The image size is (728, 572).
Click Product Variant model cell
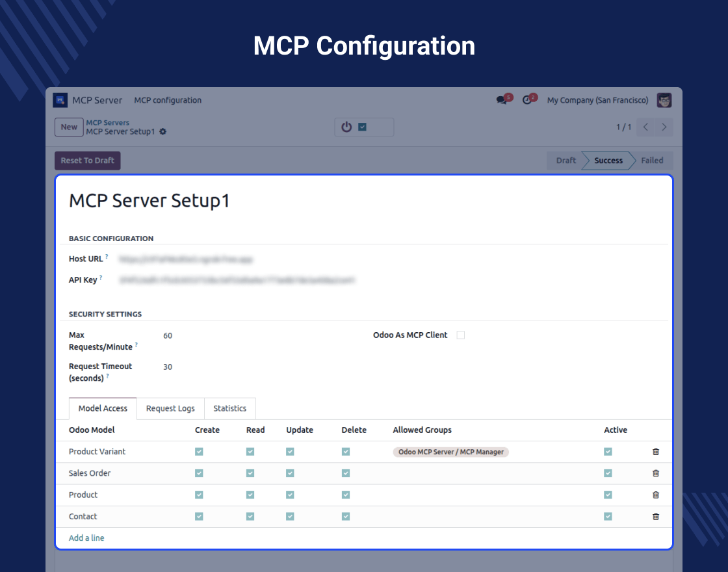[97, 452]
